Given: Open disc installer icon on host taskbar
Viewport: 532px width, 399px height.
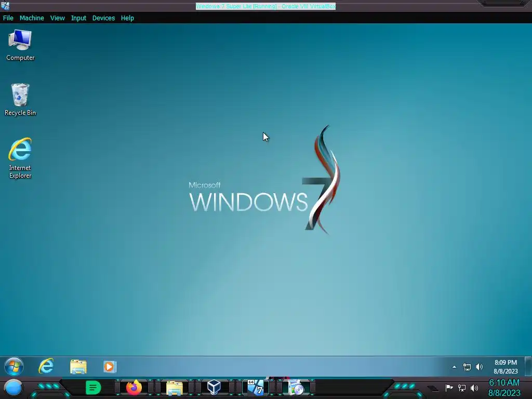Looking at the screenshot, I should pos(296,388).
